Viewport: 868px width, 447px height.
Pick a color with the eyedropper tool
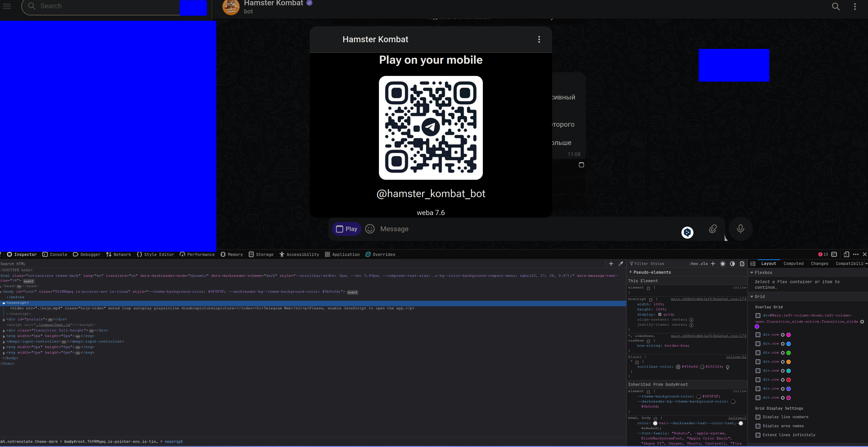tap(621, 264)
